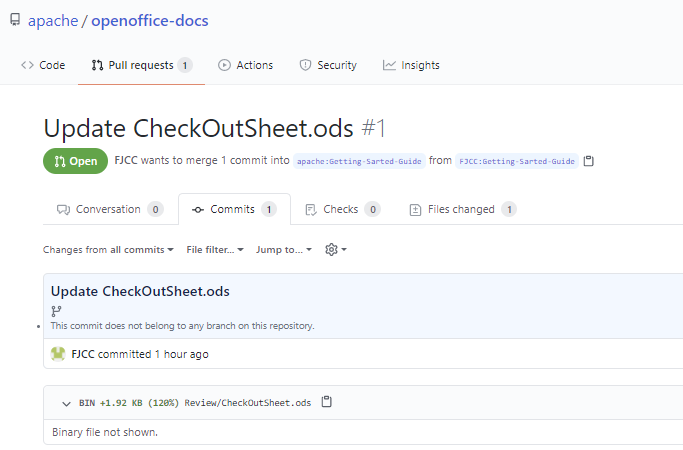683x450 pixels.
Task: Click the FJCC avatar image
Action: 58,354
